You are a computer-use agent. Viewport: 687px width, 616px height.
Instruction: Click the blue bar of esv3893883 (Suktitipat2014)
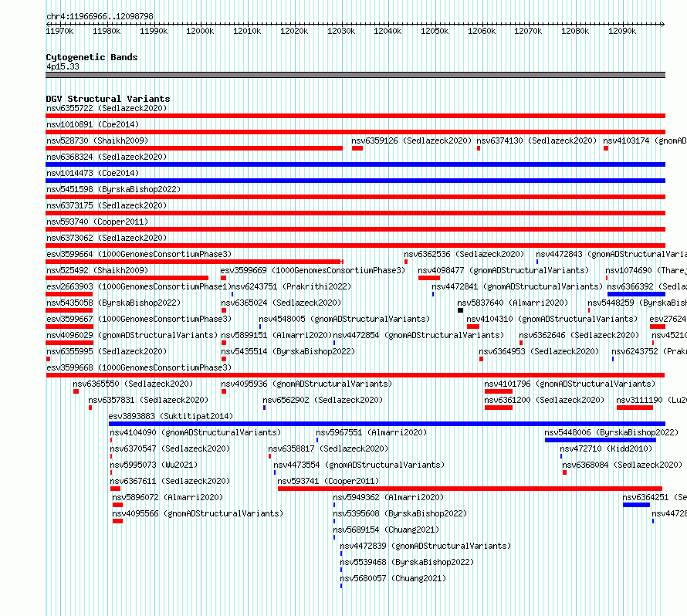387,424
